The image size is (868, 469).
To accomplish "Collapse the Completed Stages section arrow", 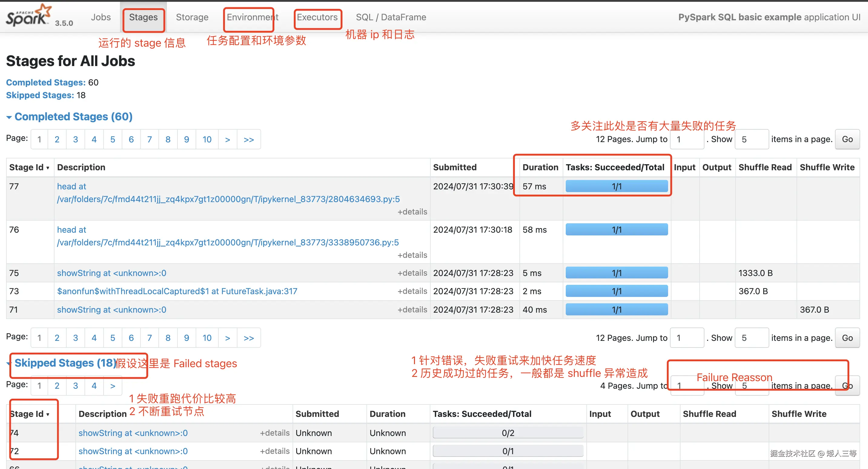I will (x=9, y=117).
